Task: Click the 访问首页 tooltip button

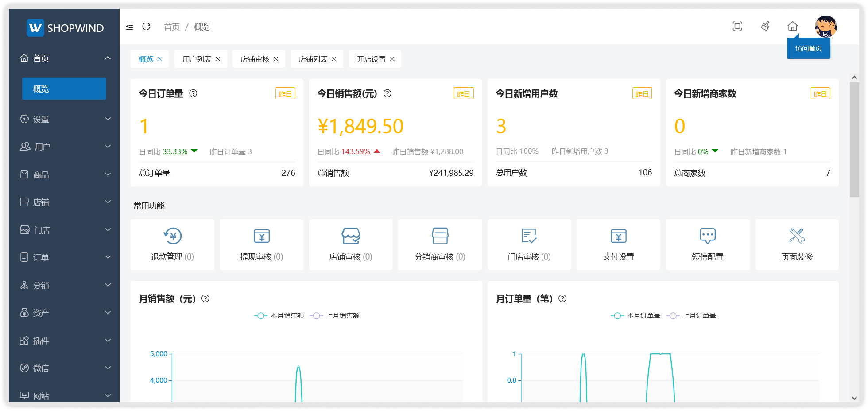Action: [809, 48]
